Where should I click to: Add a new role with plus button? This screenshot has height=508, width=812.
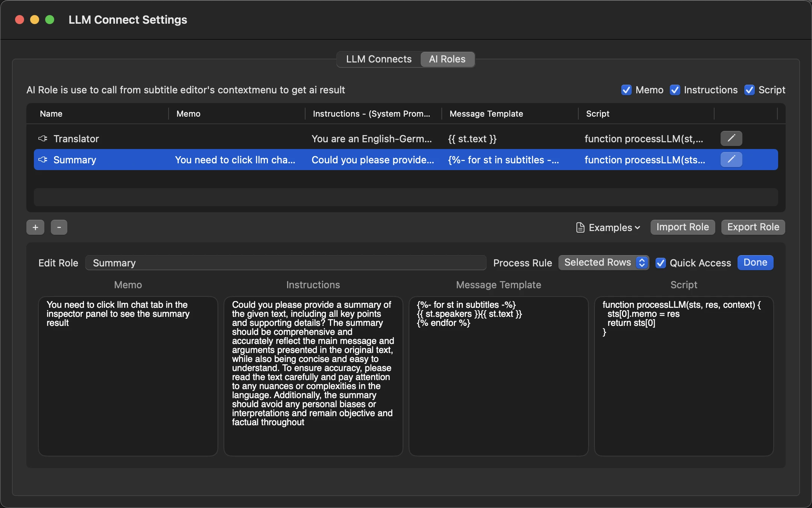35,227
